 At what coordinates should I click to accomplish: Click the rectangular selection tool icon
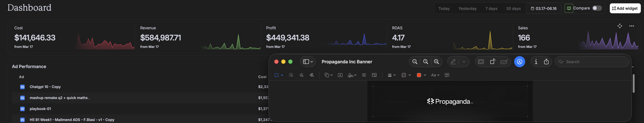pyautogui.click(x=276, y=75)
